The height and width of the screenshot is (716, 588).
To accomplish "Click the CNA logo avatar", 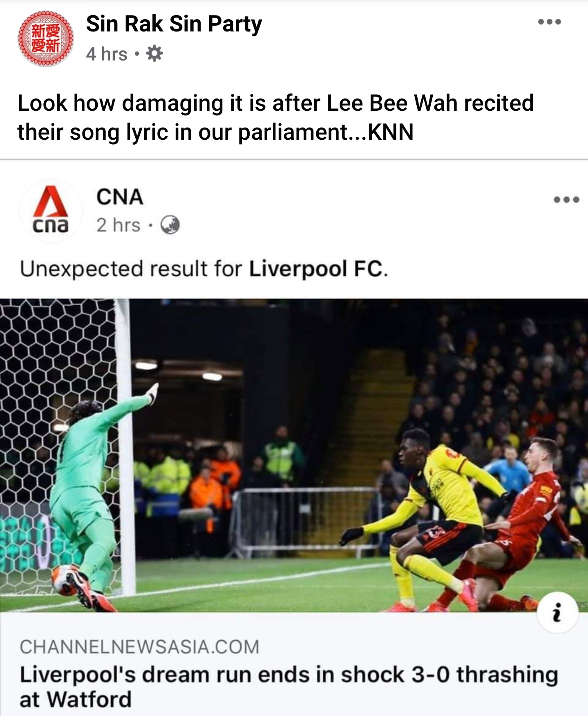I will click(51, 210).
